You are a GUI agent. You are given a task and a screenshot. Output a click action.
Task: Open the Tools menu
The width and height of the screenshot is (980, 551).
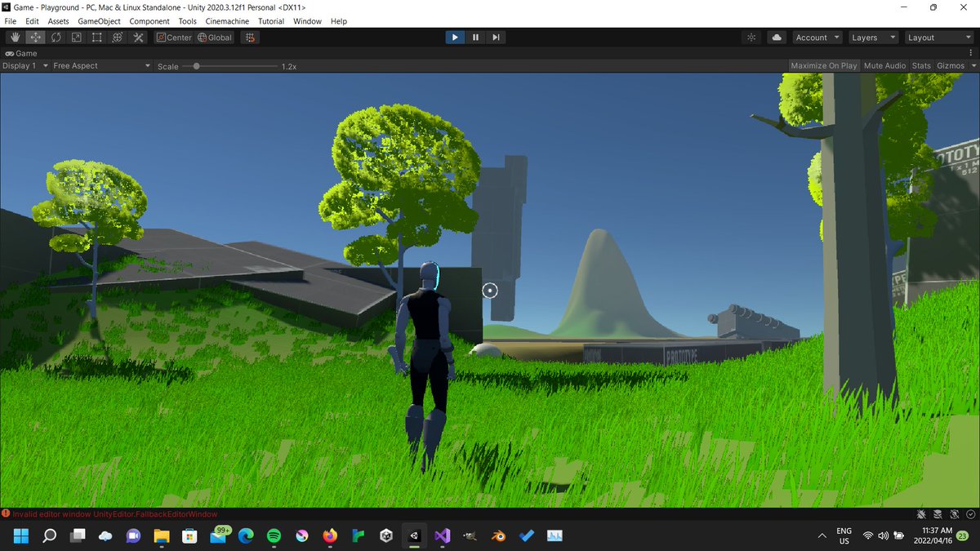pos(187,21)
